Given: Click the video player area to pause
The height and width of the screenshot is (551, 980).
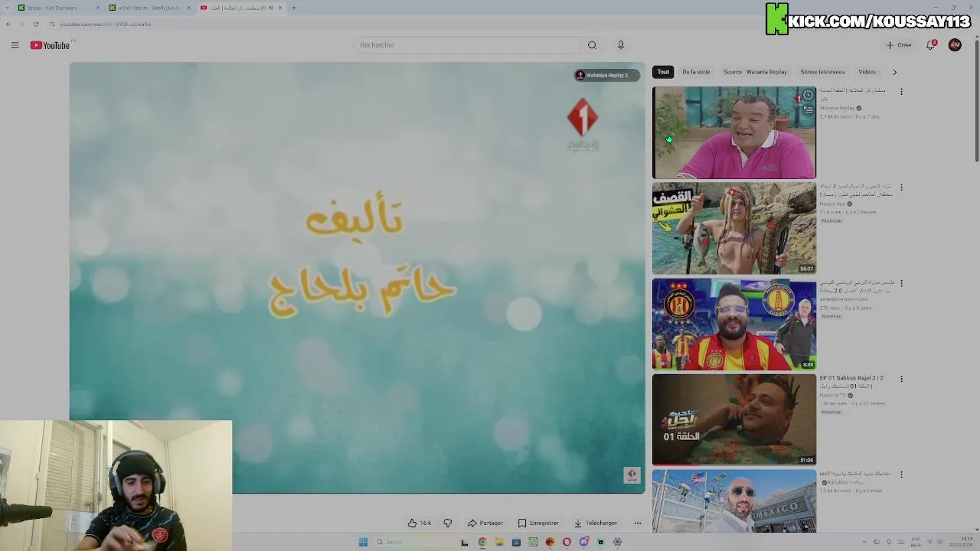Looking at the screenshot, I should (357, 277).
